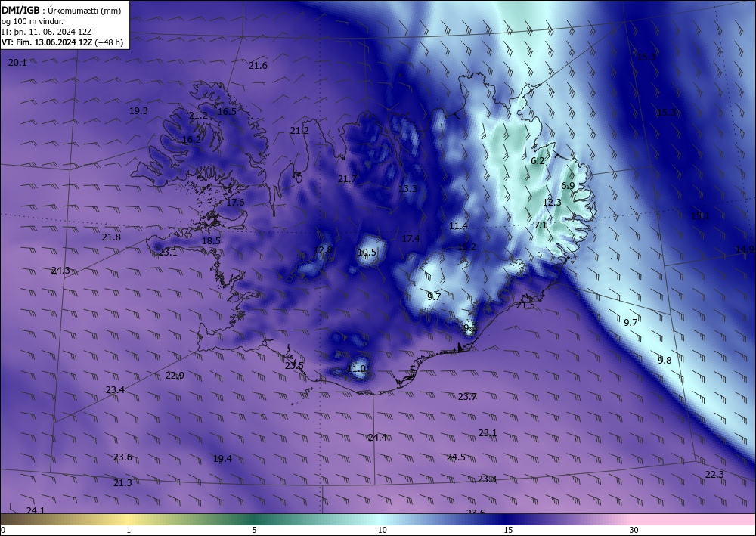Click the 21.6 value north of Iceland

click(258, 66)
